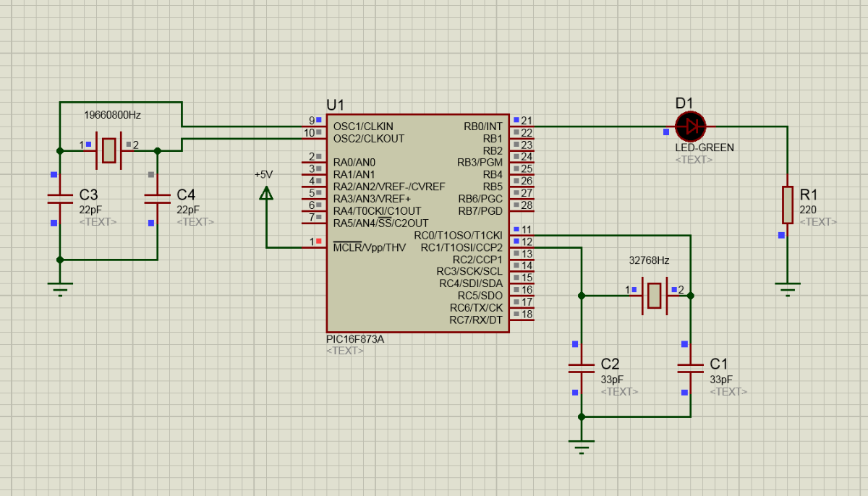This screenshot has height=496, width=868.
Task: Click the 22pF value under C4
Action: [x=188, y=210]
